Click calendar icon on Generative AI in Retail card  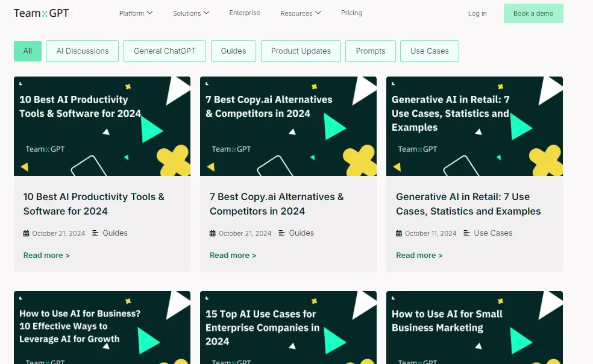click(x=398, y=233)
